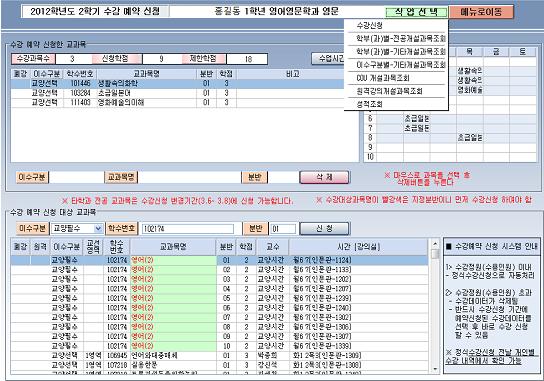
Task: Select 학부(과)별-전공개설과목조회 menu entry
Action: 400,39
